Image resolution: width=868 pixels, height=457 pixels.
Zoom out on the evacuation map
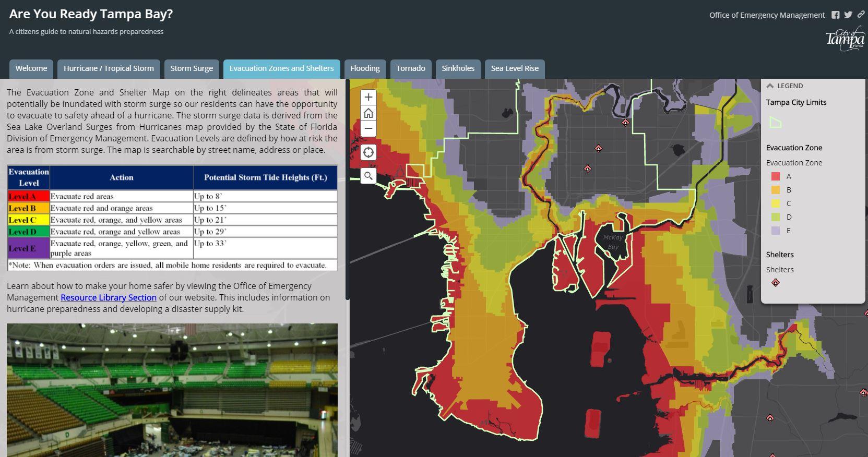point(368,129)
